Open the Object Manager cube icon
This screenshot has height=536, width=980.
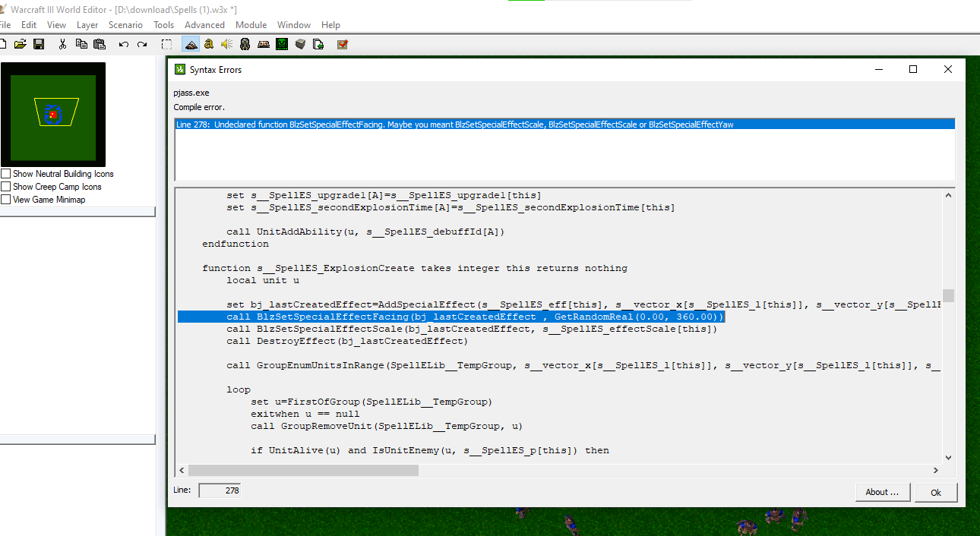[x=300, y=44]
